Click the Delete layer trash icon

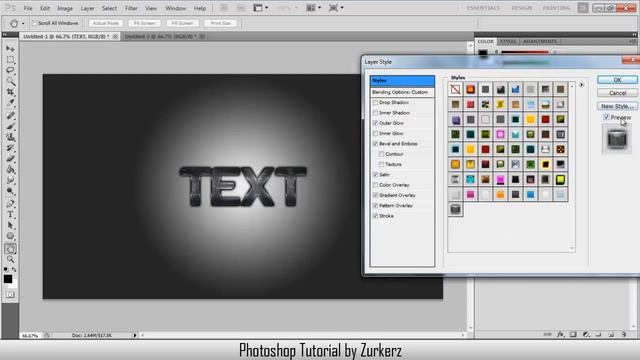[x=623, y=334]
